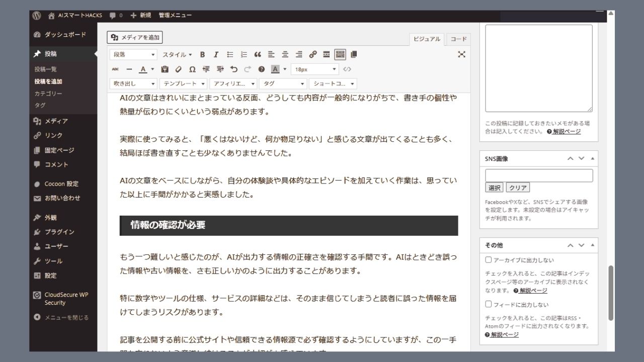Switch to the コード editor tab
Viewport: 644px width, 362px height.
tap(458, 39)
